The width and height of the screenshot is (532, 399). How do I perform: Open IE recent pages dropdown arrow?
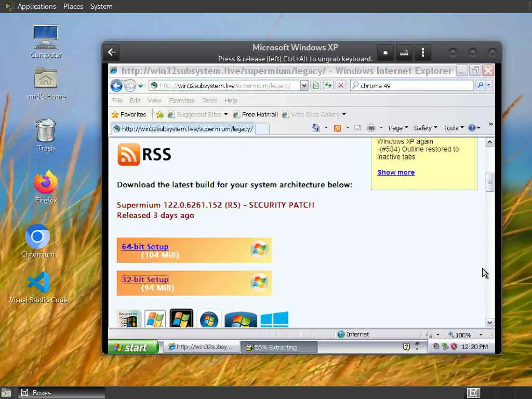tap(140, 86)
